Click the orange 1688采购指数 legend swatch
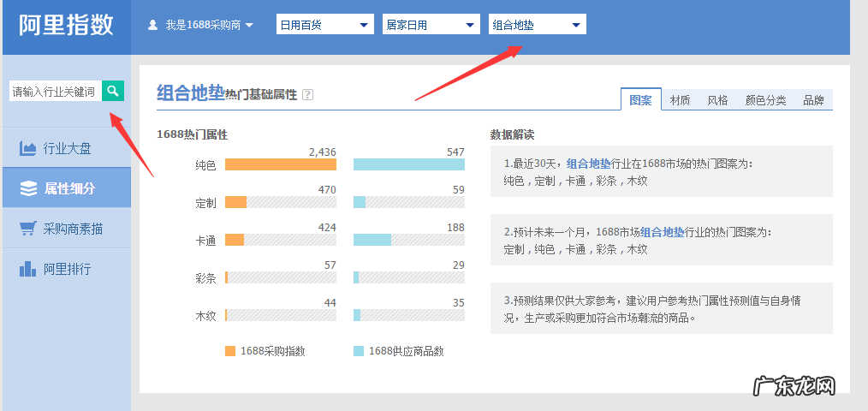 230,350
